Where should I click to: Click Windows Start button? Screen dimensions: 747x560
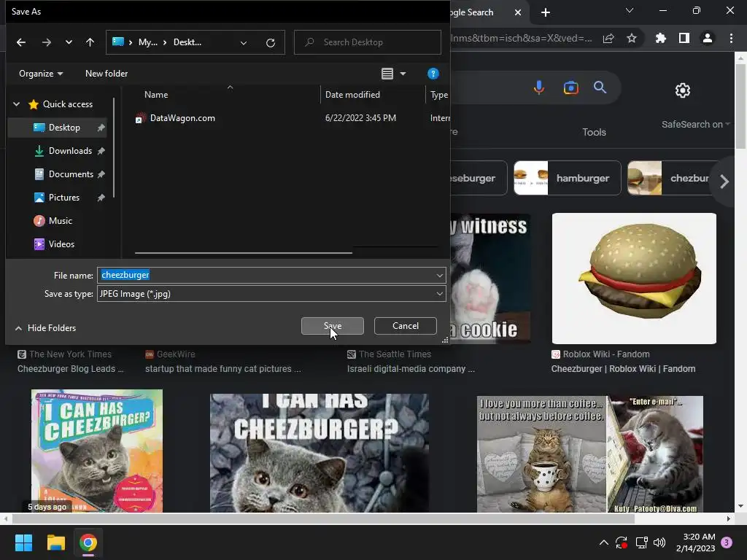pyautogui.click(x=23, y=542)
